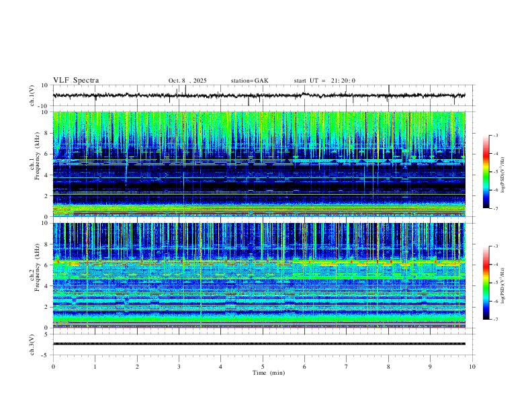The height and width of the screenshot is (411, 532).
Task: Click time axis tick label "1"
Action: pos(95,367)
